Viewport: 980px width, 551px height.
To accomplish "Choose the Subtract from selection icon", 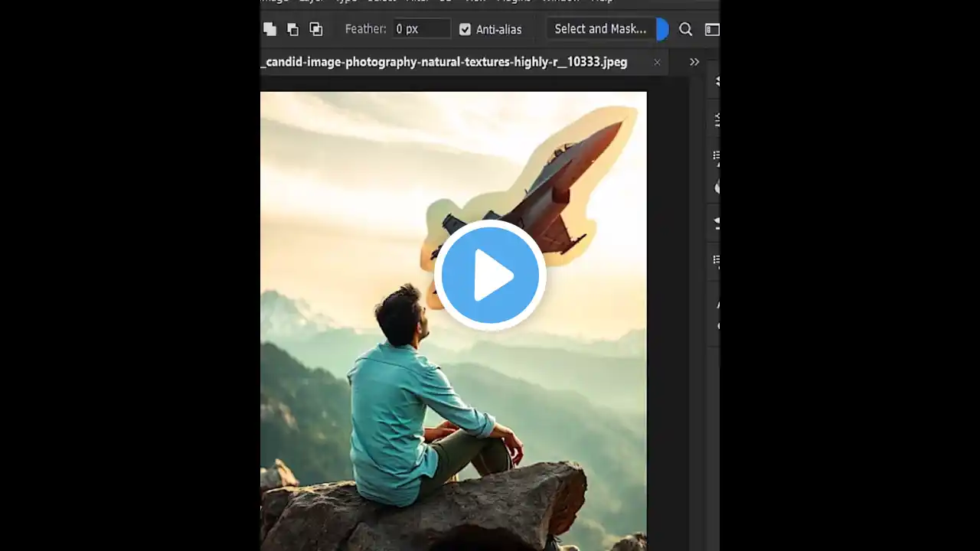I will (x=292, y=29).
